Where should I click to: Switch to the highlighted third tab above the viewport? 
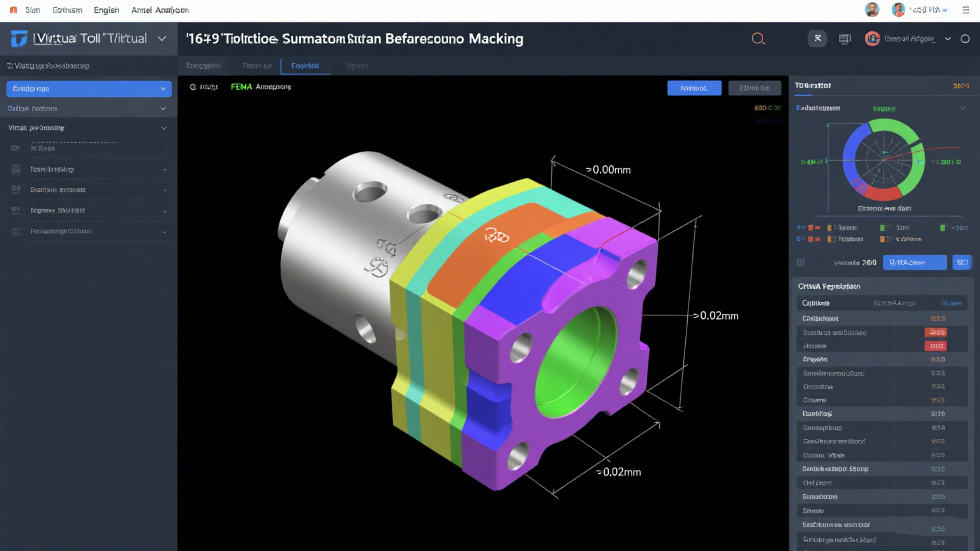click(304, 66)
